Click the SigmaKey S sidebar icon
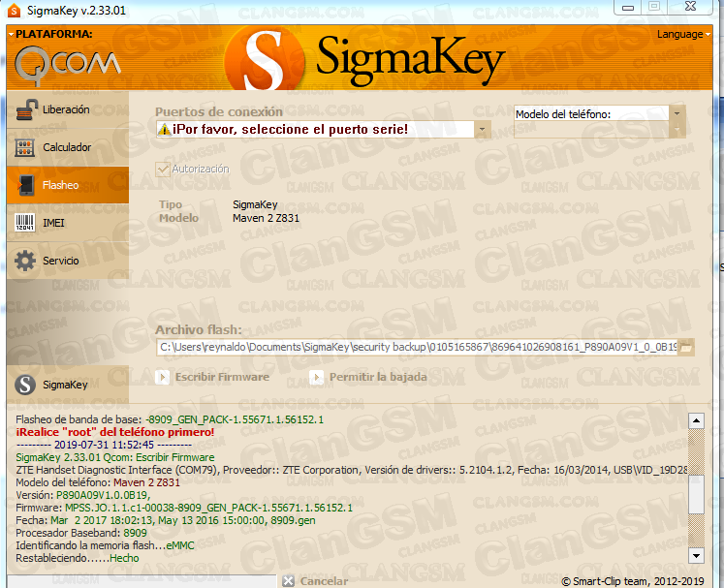 coord(25,385)
